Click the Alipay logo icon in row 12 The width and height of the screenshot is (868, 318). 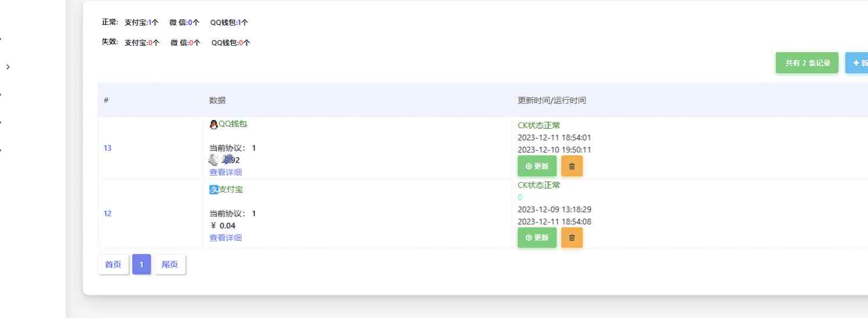pyautogui.click(x=214, y=189)
